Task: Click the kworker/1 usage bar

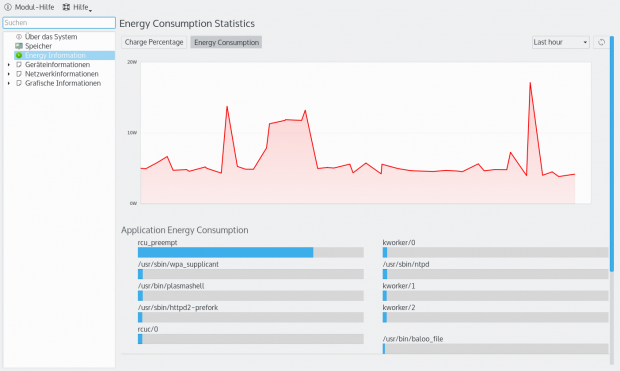Action: [x=495, y=296]
